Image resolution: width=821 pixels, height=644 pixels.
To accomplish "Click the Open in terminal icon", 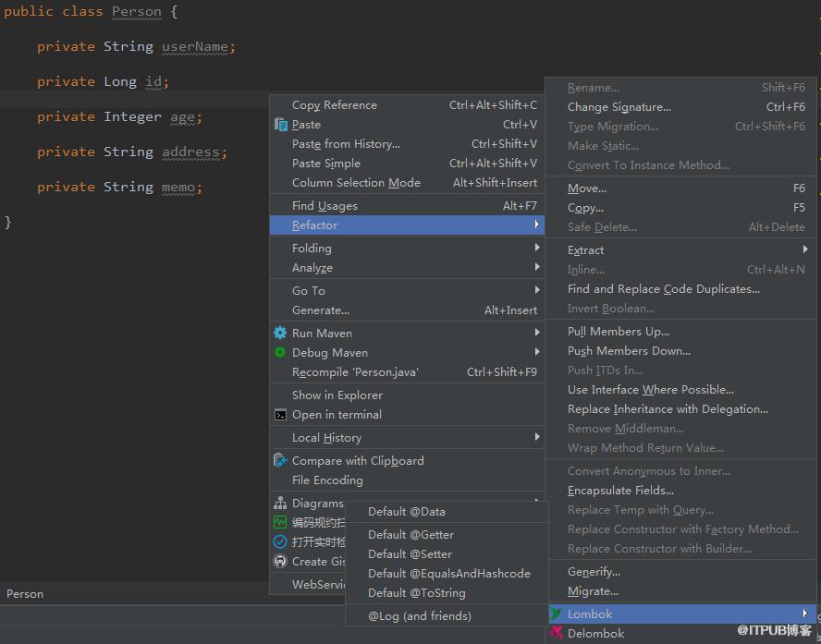I will click(280, 415).
